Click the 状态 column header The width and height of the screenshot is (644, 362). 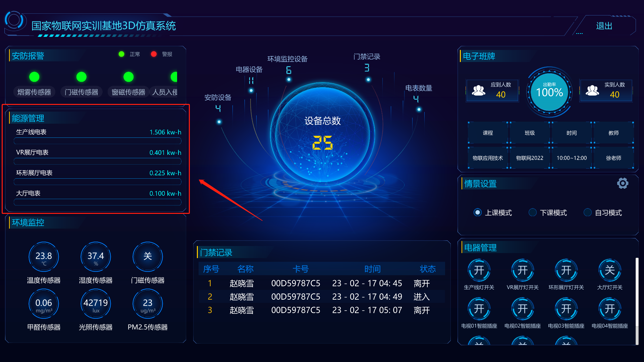click(x=428, y=269)
